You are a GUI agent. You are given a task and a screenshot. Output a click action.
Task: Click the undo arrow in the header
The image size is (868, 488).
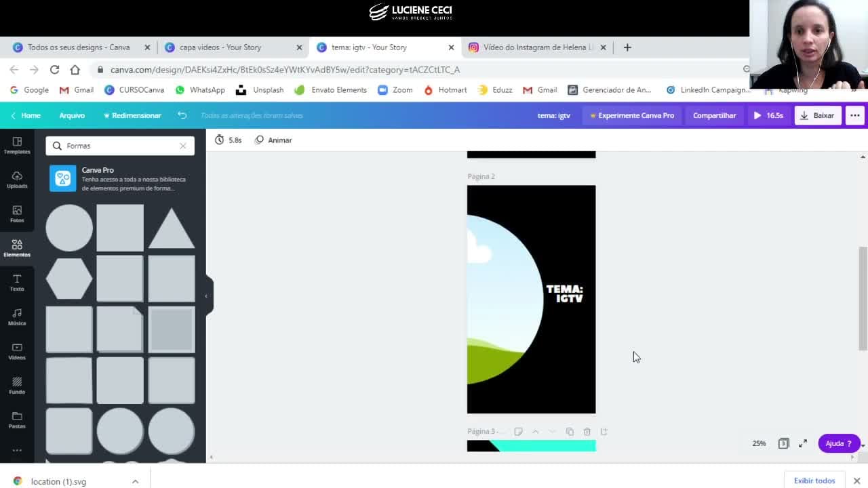tap(182, 115)
